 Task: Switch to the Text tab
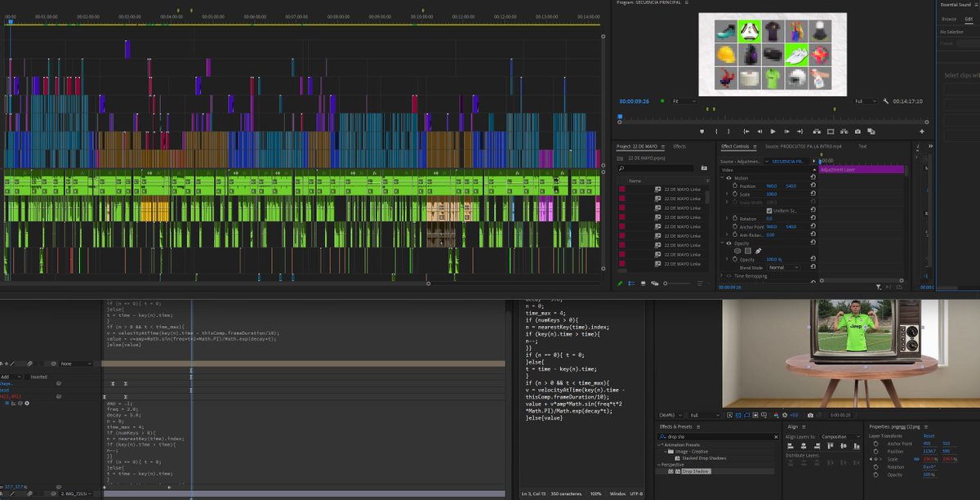[862, 146]
